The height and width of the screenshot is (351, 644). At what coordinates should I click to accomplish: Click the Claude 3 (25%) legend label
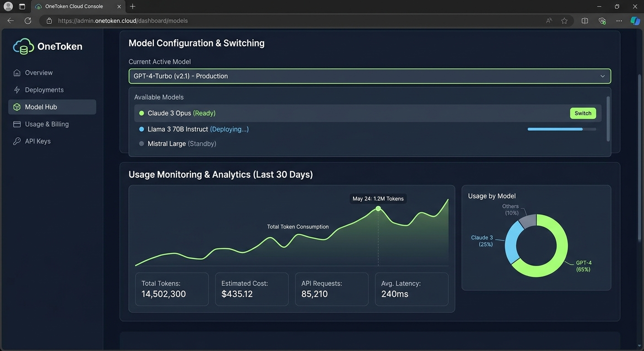click(x=482, y=241)
